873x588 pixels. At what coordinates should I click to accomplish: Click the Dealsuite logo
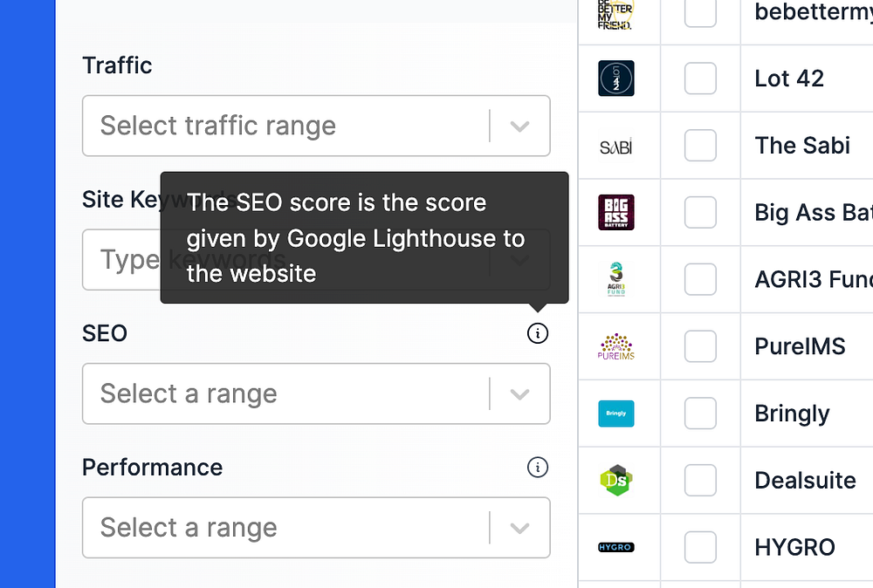click(x=615, y=480)
